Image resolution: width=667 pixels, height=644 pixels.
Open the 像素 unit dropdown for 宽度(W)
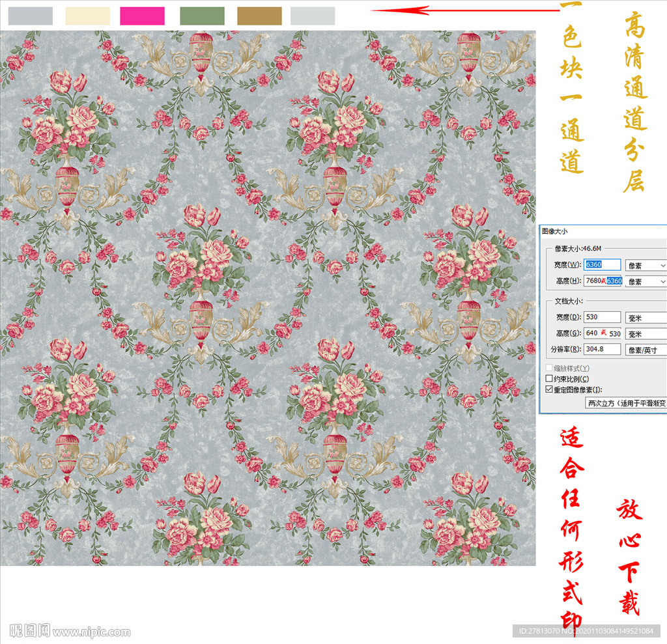tap(646, 266)
